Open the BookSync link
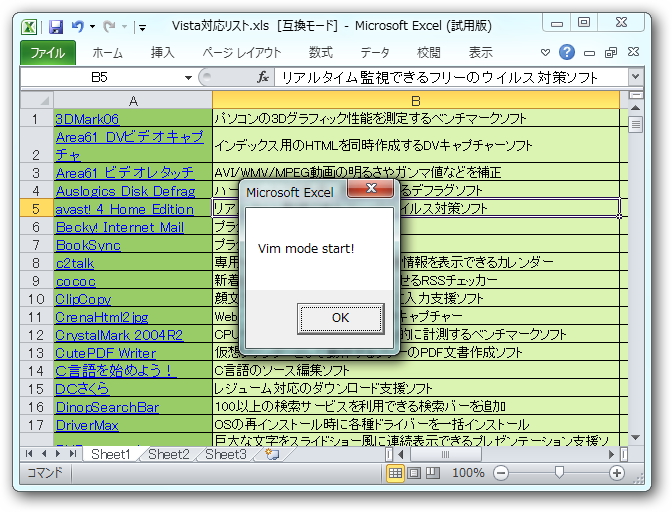 point(88,245)
